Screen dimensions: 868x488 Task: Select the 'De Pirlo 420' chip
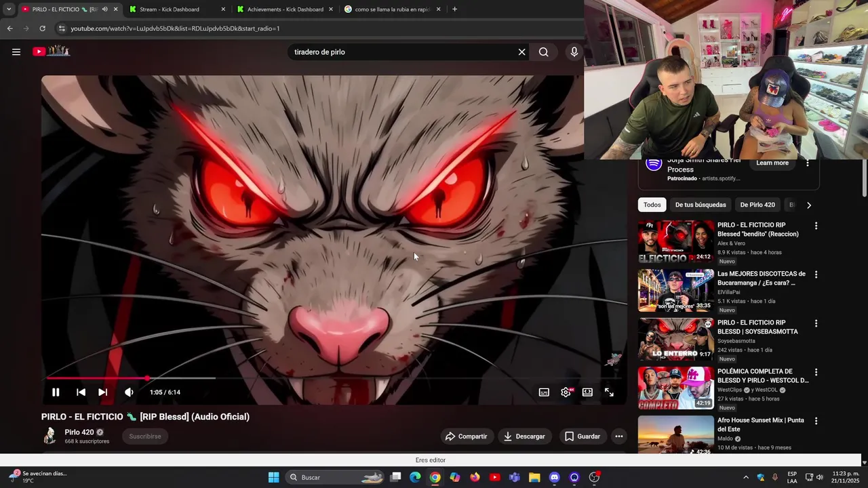tap(757, 205)
